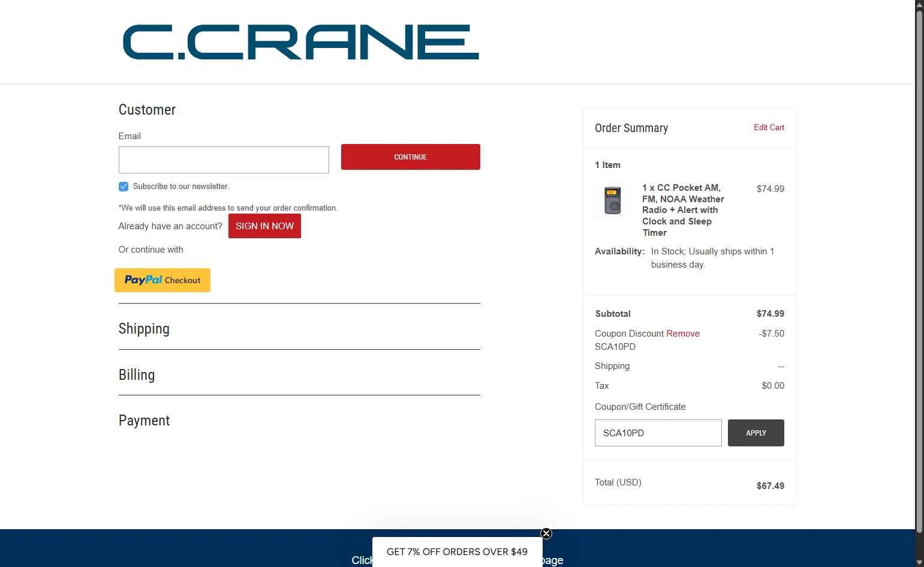Image resolution: width=924 pixels, height=567 pixels.
Task: Click the Customer section heading
Action: (x=147, y=110)
